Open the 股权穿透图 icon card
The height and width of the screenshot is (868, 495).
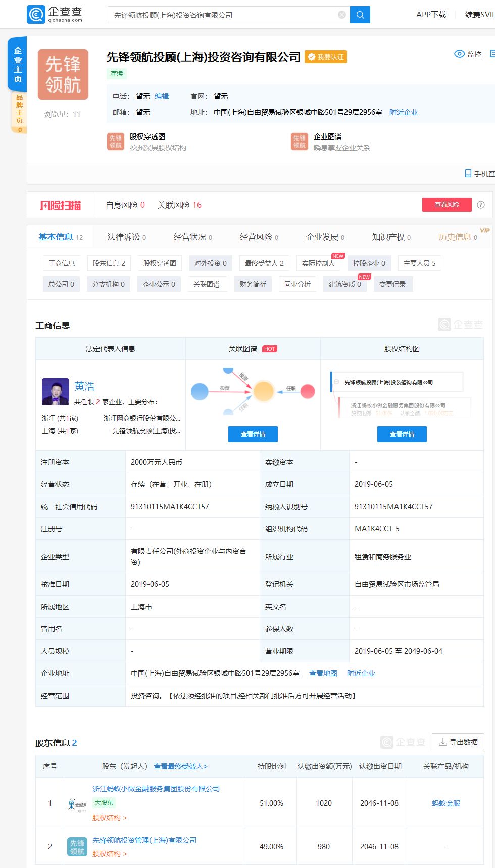click(x=116, y=142)
